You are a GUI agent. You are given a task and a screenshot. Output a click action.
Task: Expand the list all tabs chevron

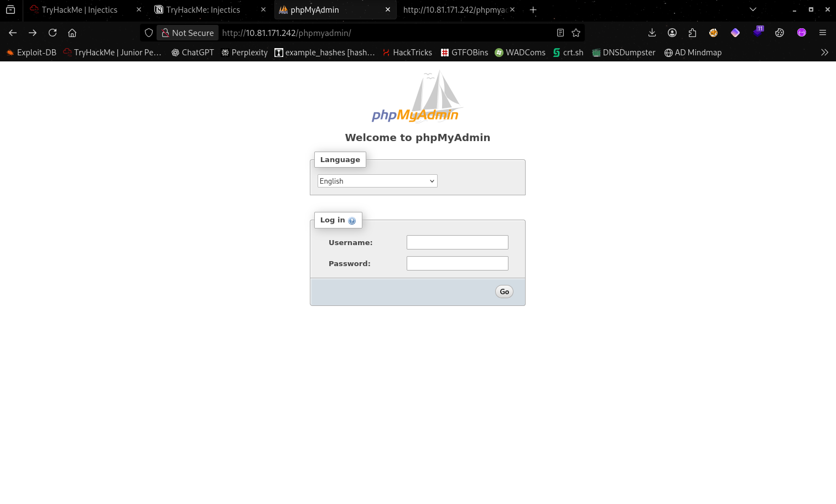pos(753,9)
